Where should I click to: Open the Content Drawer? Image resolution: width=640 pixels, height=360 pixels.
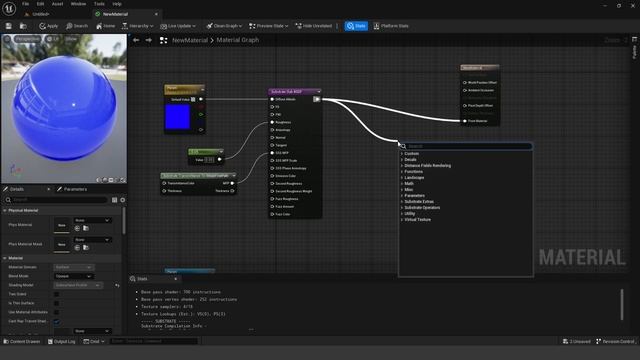pos(22,342)
